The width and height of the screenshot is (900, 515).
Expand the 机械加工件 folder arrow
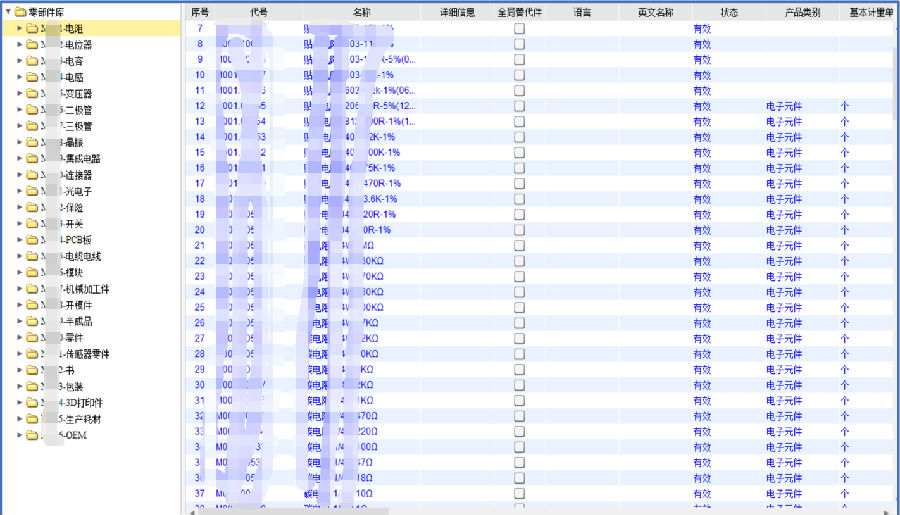point(20,288)
